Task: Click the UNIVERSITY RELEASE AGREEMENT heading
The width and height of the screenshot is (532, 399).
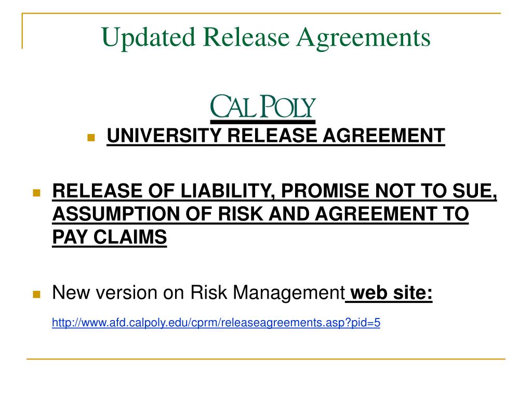Action: pos(275,136)
